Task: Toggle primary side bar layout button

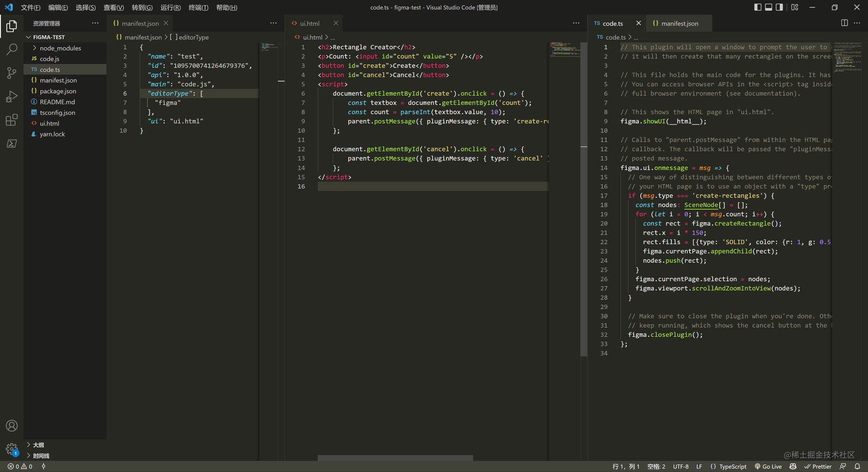Action: 758,7
